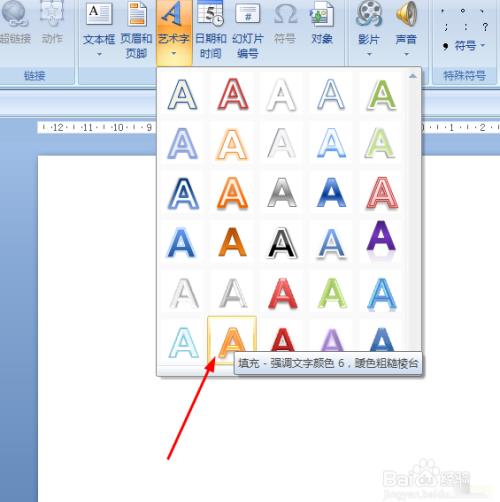Insert an 对象 object
This screenshot has height=502, width=500.
pos(322,23)
